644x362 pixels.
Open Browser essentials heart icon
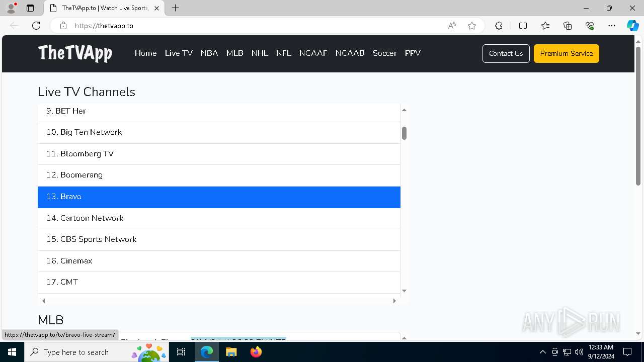(x=590, y=26)
